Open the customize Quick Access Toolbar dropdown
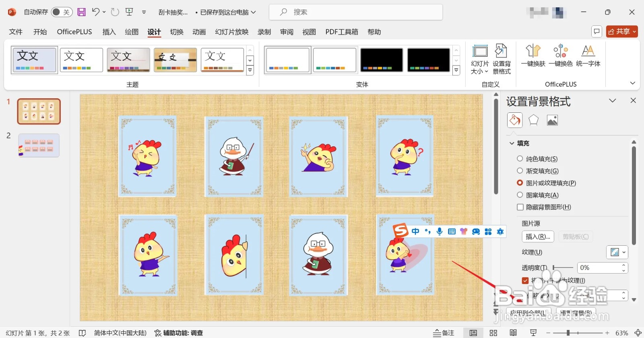Viewport: 644px width, 338px height. [x=144, y=12]
